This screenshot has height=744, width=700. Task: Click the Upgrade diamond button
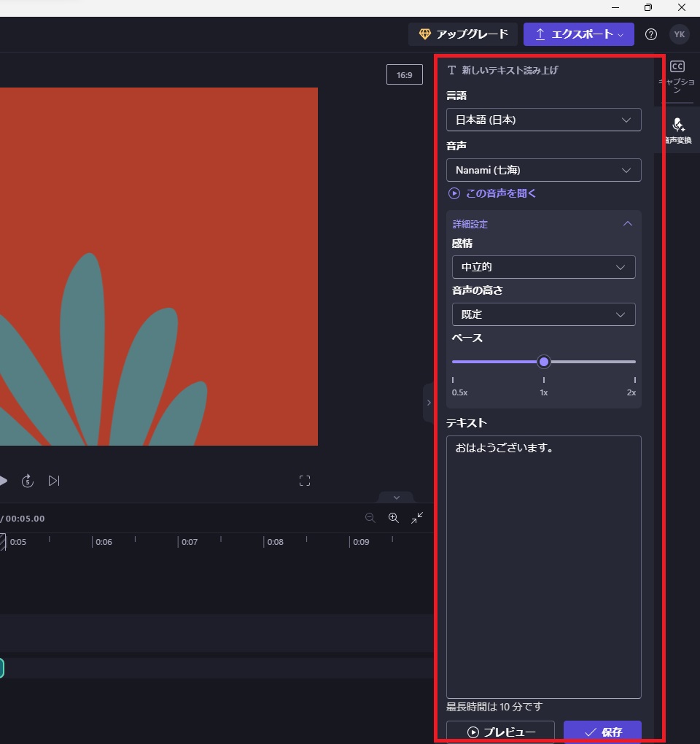click(x=463, y=34)
